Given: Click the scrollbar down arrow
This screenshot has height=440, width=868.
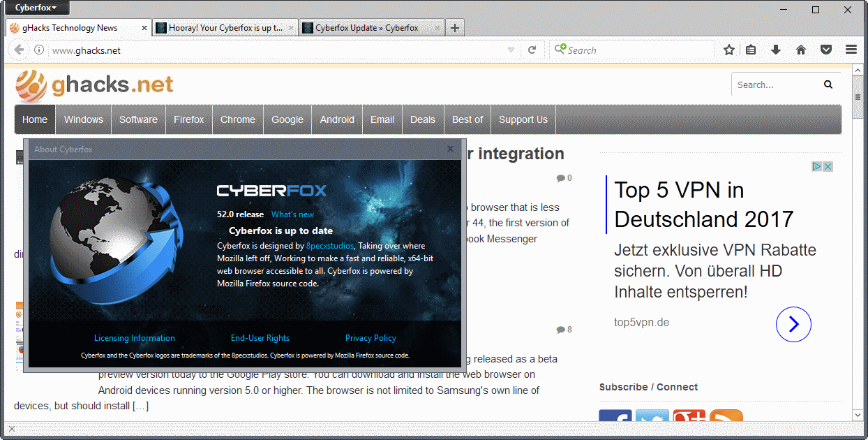Looking at the screenshot, I should 857,416.
